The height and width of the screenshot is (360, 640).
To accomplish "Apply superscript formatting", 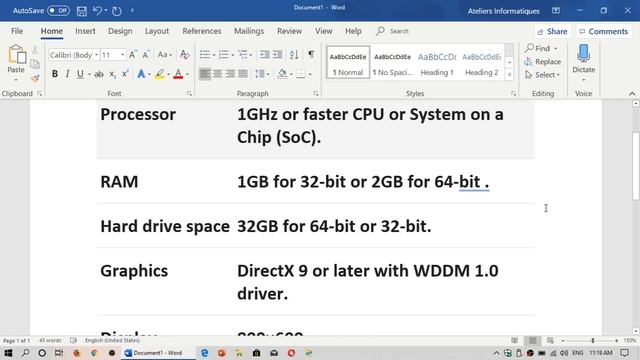I will (125, 74).
